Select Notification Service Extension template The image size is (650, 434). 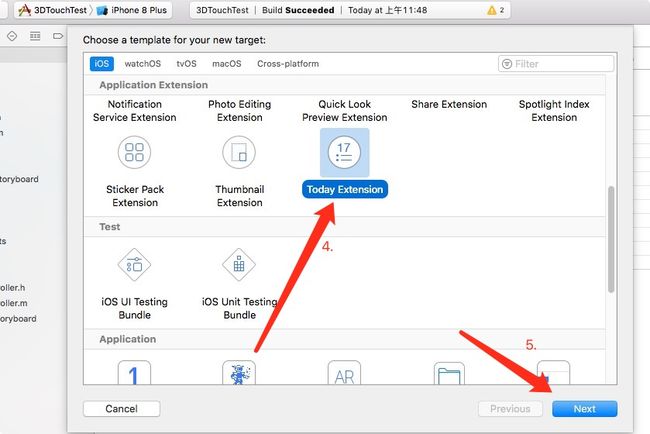point(135,111)
